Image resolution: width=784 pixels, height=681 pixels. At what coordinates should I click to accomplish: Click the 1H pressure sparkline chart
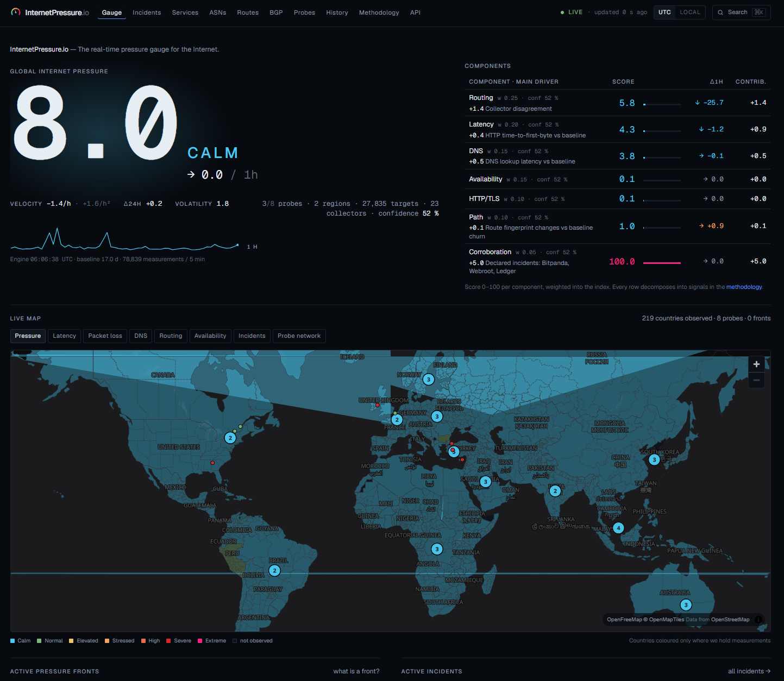click(x=124, y=239)
